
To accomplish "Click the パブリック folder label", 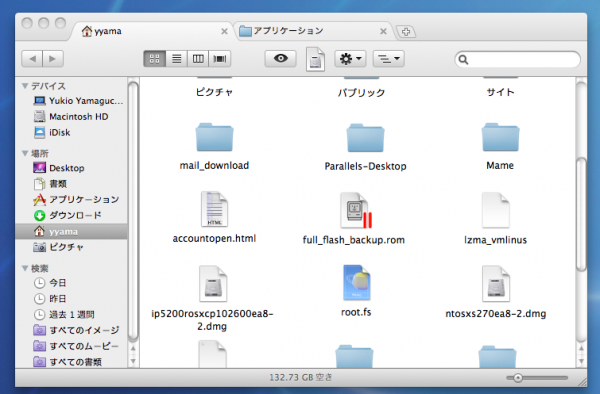I will [x=361, y=93].
